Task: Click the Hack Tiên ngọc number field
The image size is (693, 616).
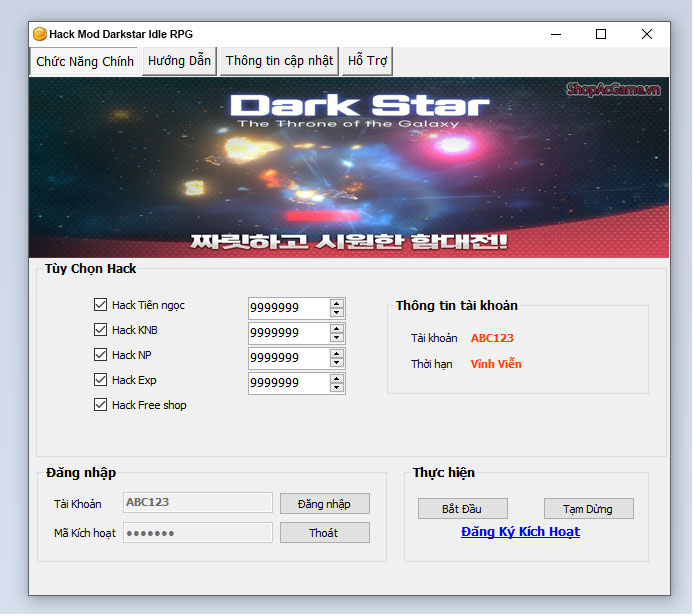Action: click(x=289, y=308)
